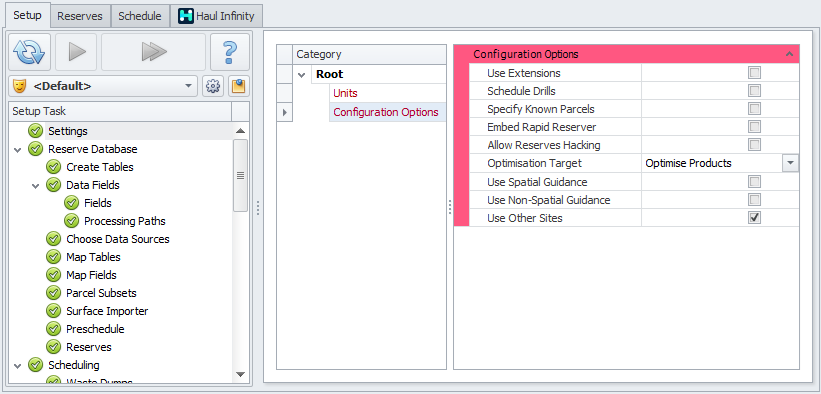Select the Settings setup task
The width and height of the screenshot is (821, 394).
pos(68,131)
